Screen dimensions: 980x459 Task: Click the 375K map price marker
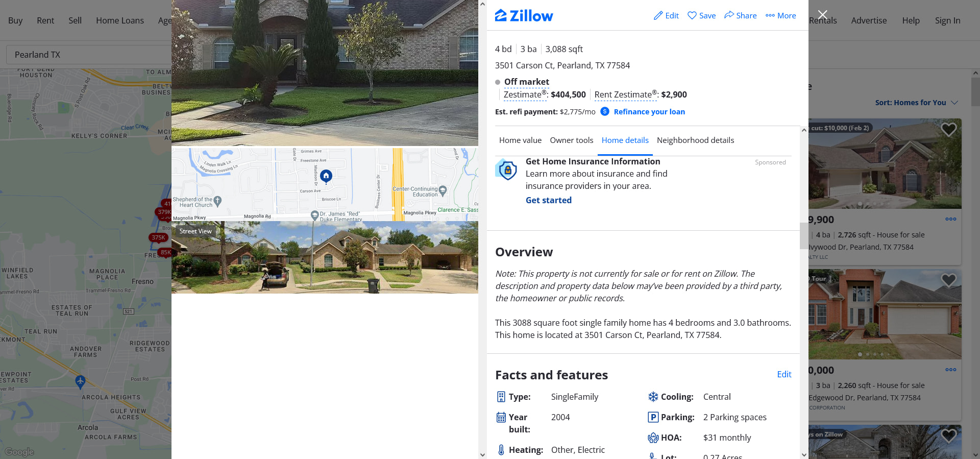(158, 237)
